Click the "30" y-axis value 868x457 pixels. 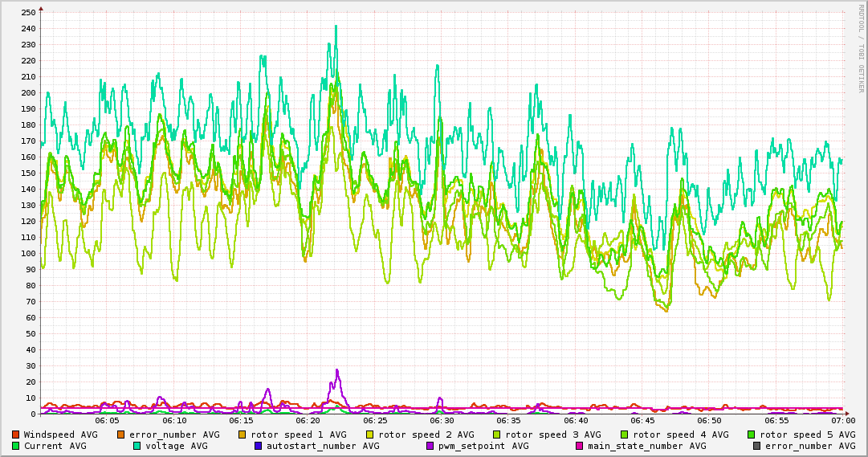[x=31, y=365]
